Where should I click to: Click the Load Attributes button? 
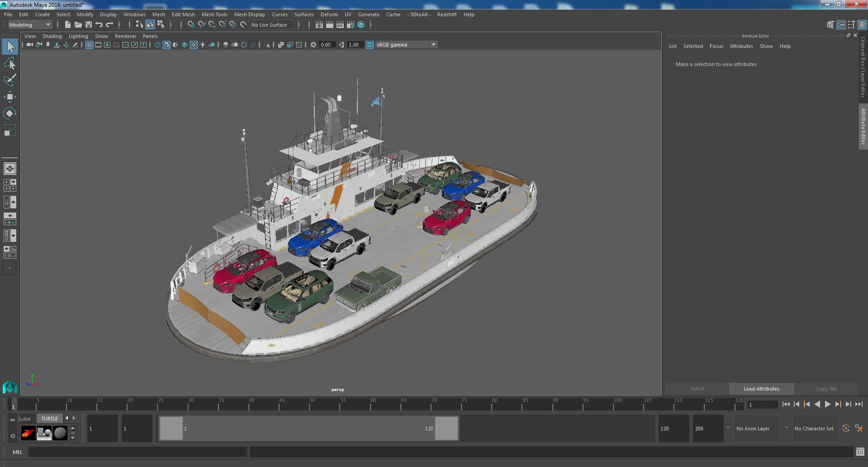761,389
